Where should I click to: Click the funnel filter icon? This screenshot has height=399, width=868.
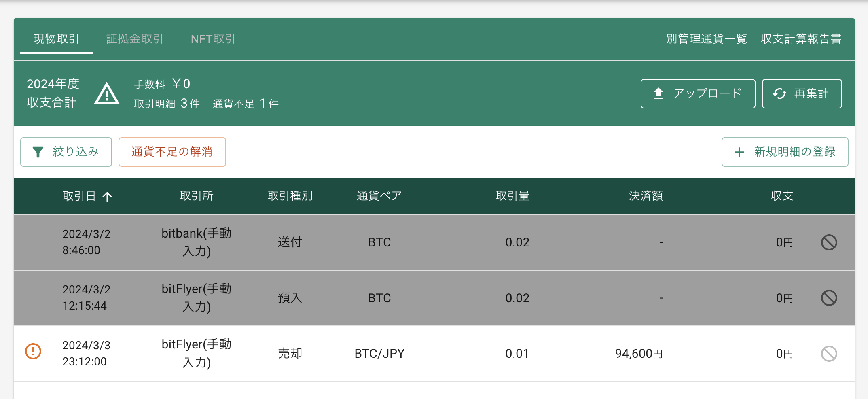tap(38, 152)
